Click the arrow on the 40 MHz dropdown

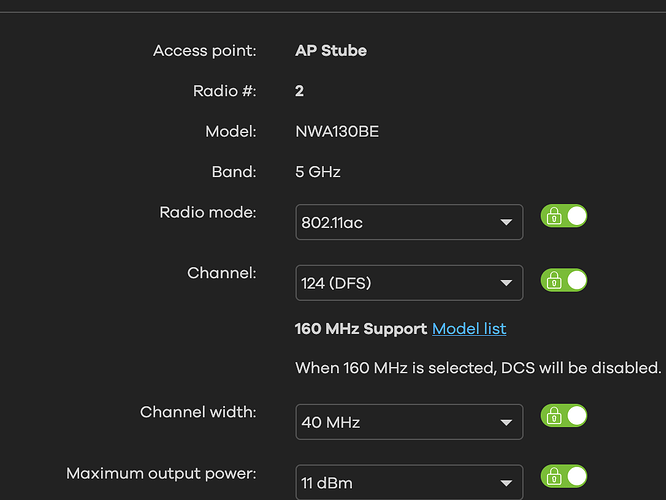506,422
